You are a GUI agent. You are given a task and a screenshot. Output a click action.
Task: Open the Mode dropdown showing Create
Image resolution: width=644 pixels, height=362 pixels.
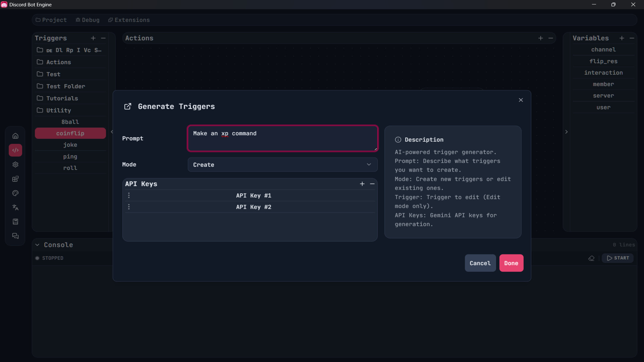point(282,165)
